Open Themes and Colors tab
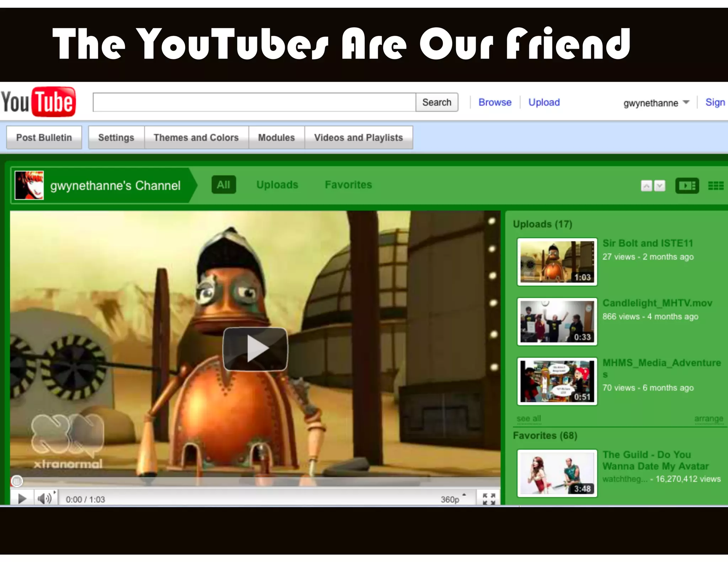Screen dimensions: 728x562 [x=196, y=137]
